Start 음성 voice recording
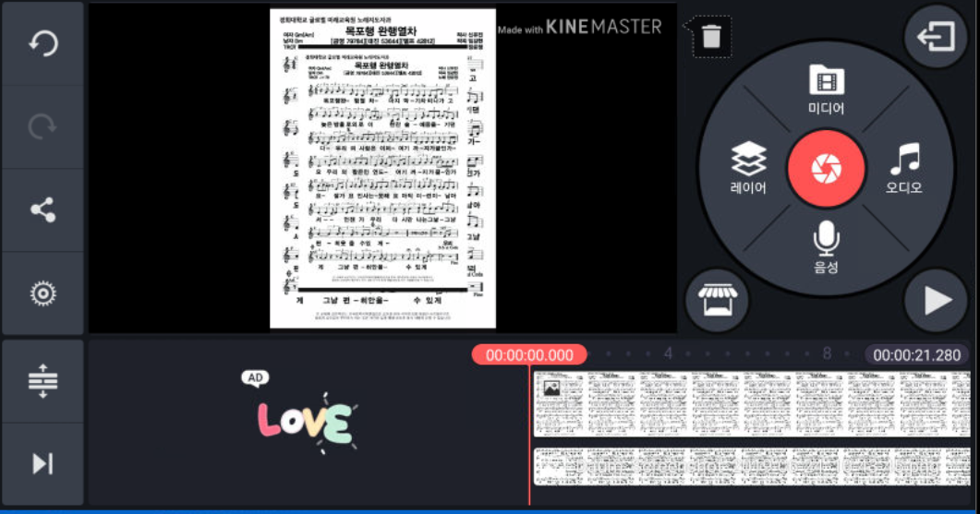 (826, 247)
